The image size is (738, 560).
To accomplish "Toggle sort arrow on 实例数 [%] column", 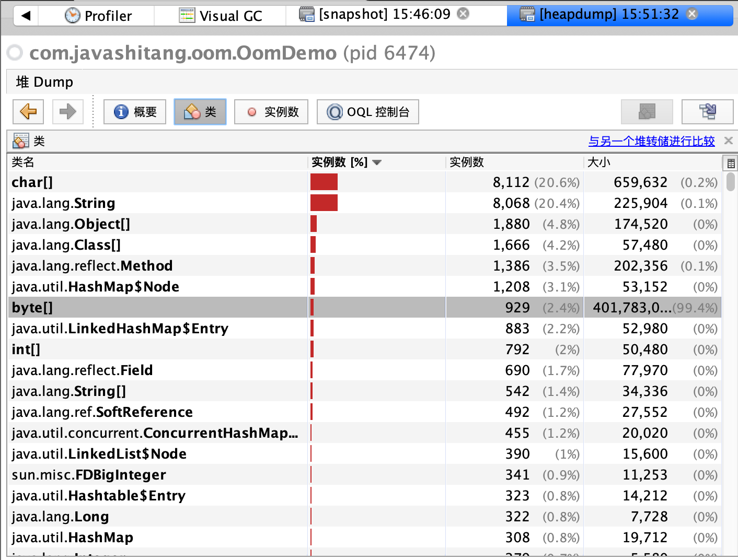I will [377, 162].
